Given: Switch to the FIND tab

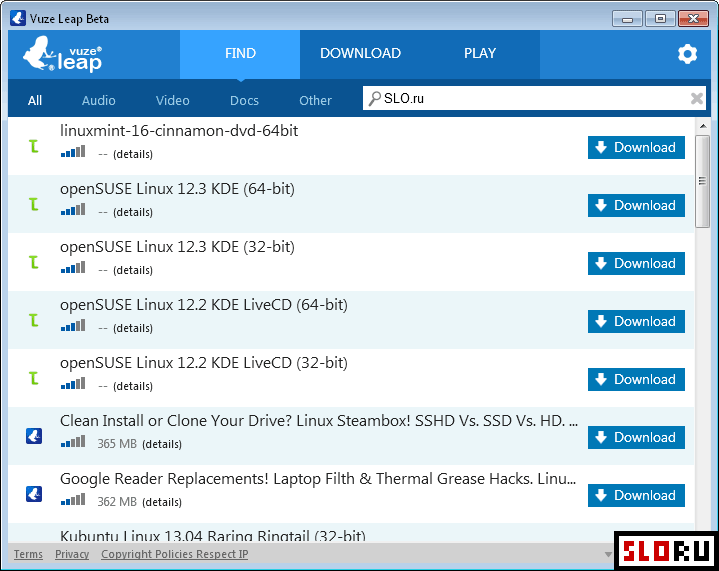Looking at the screenshot, I should [240, 54].
